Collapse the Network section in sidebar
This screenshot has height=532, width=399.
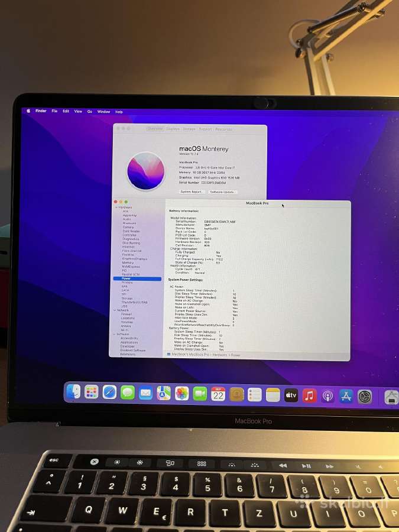click(115, 310)
